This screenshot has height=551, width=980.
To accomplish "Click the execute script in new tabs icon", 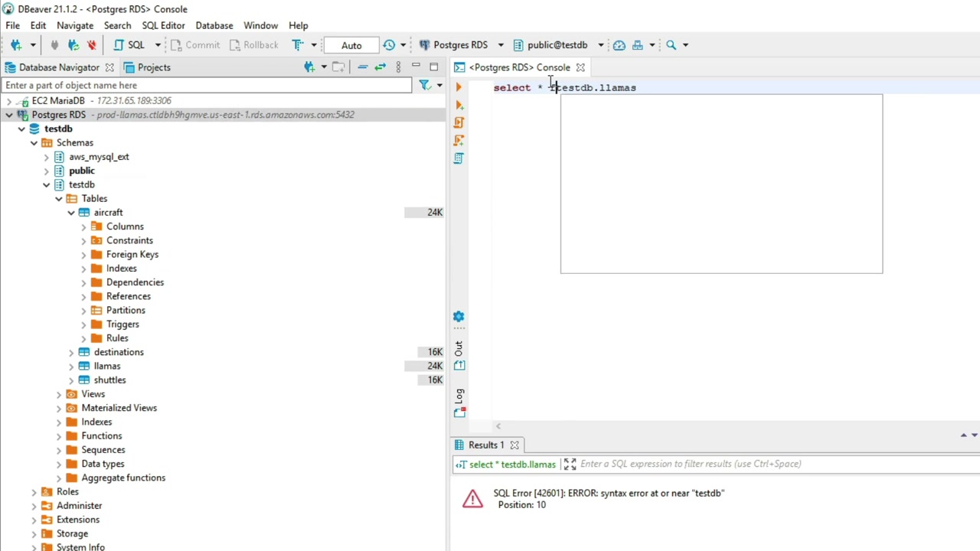I will click(x=459, y=140).
